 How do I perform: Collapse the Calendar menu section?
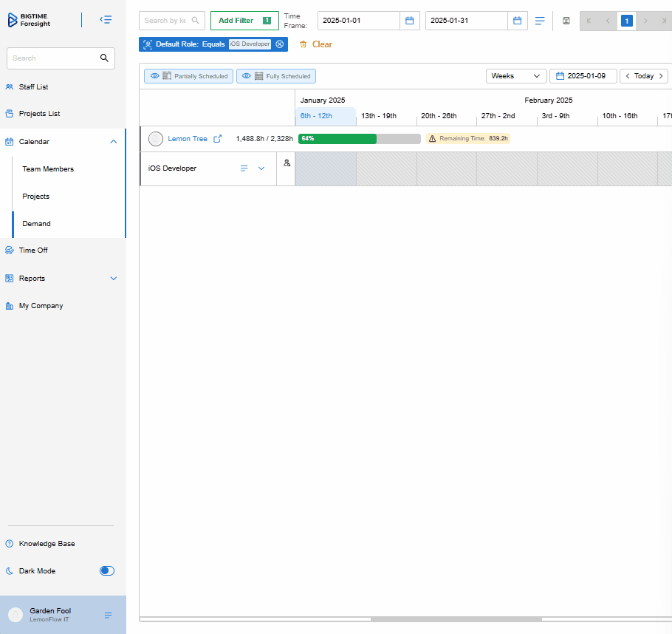(x=114, y=142)
